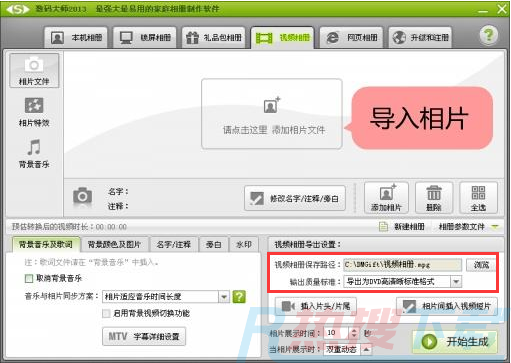Image resolution: width=511 pixels, height=363 pixels.
Task: Click the 相片展示时间 stepper arrows
Action: click(x=354, y=333)
